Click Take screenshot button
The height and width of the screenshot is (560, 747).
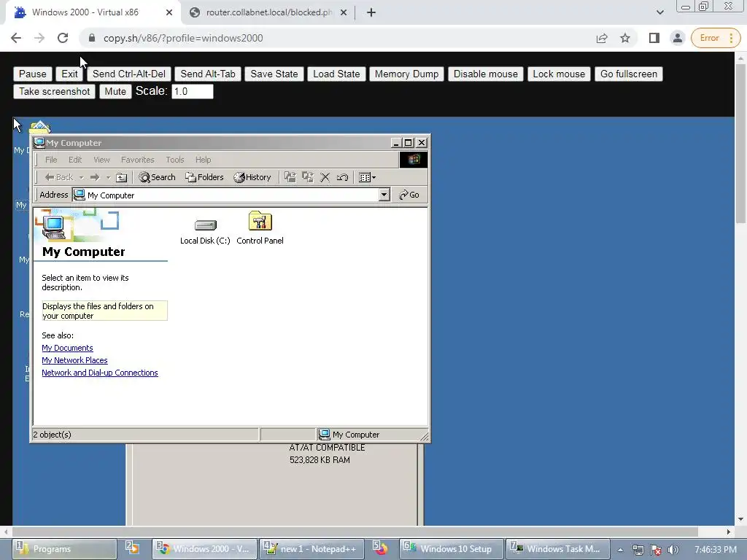pyautogui.click(x=54, y=91)
